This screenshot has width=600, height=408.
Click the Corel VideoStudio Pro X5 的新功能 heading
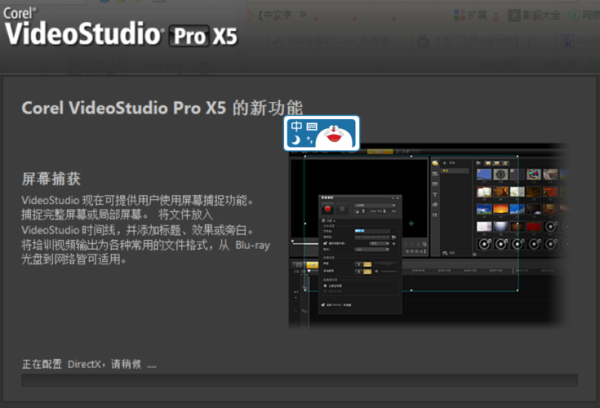162,108
